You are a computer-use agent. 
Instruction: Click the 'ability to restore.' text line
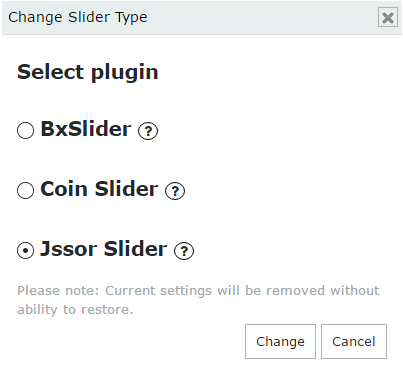[x=75, y=310]
